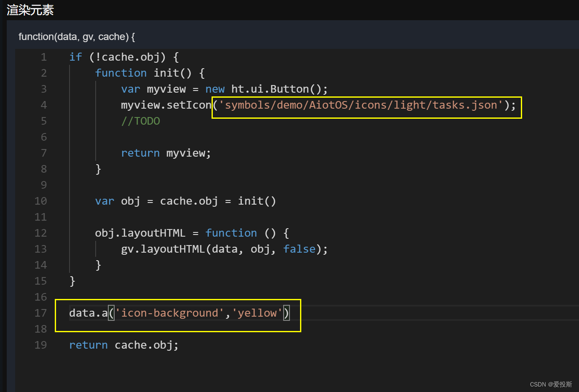Click the CSDN @爱投斯 watermark link
The width and height of the screenshot is (579, 392).
click(551, 384)
